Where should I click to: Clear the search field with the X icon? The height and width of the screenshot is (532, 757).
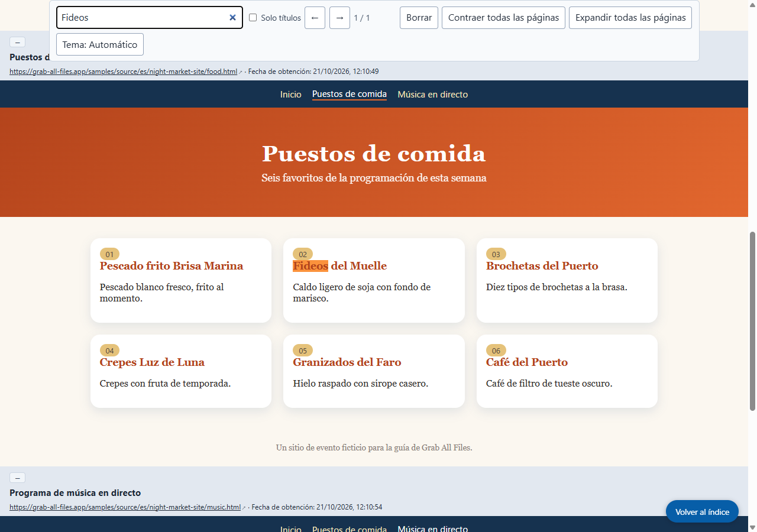point(232,18)
